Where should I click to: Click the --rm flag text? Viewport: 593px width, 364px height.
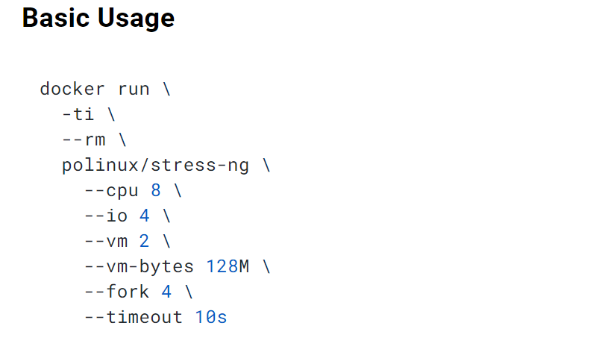84,140
